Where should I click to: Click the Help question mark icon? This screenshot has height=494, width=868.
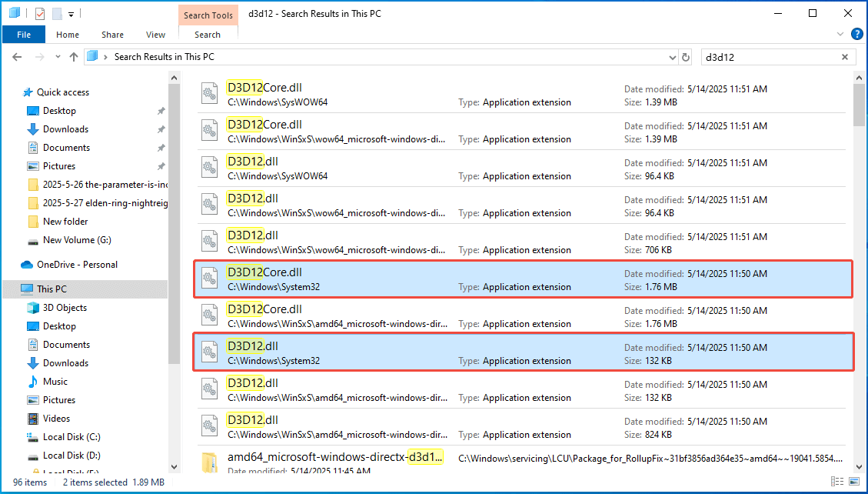point(857,34)
